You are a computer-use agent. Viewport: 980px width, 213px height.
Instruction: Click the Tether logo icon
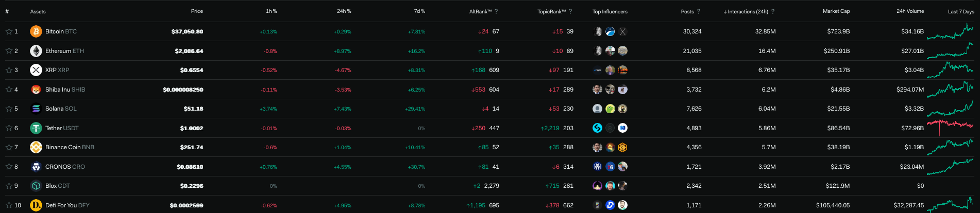[x=36, y=128]
